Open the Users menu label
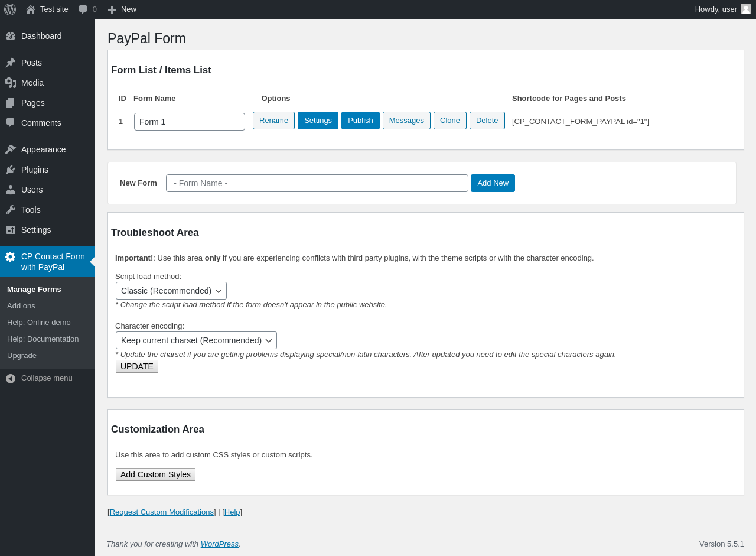 (x=32, y=190)
